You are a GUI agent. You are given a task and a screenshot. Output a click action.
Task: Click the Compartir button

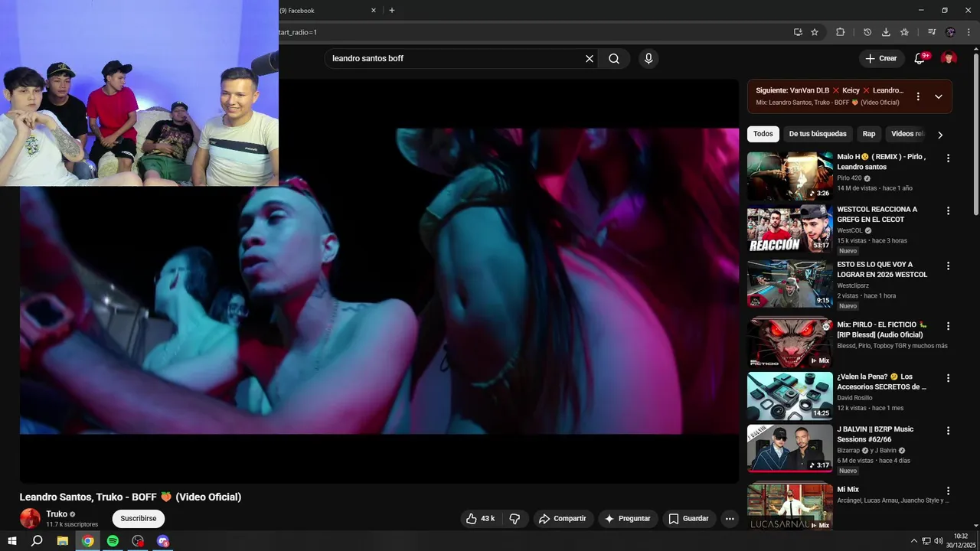563,519
